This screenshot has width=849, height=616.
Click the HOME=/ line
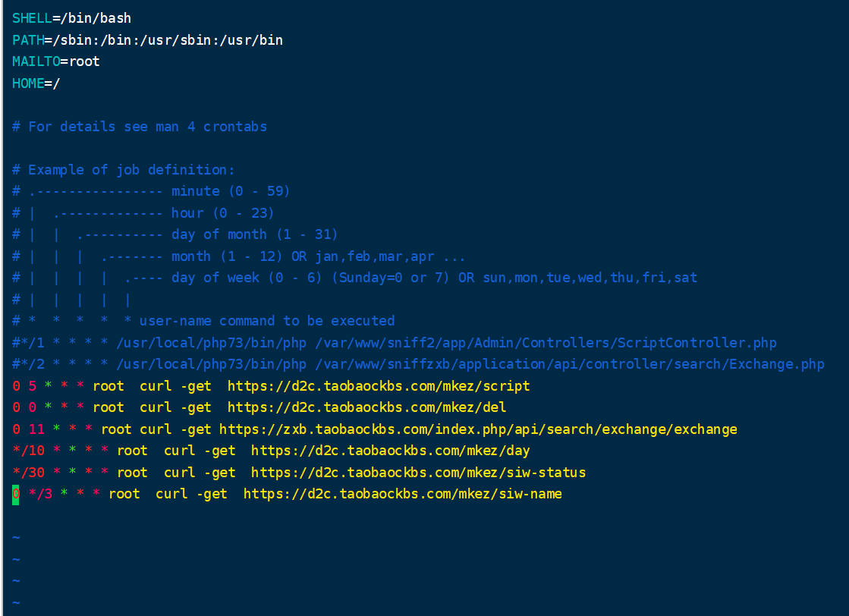[36, 83]
